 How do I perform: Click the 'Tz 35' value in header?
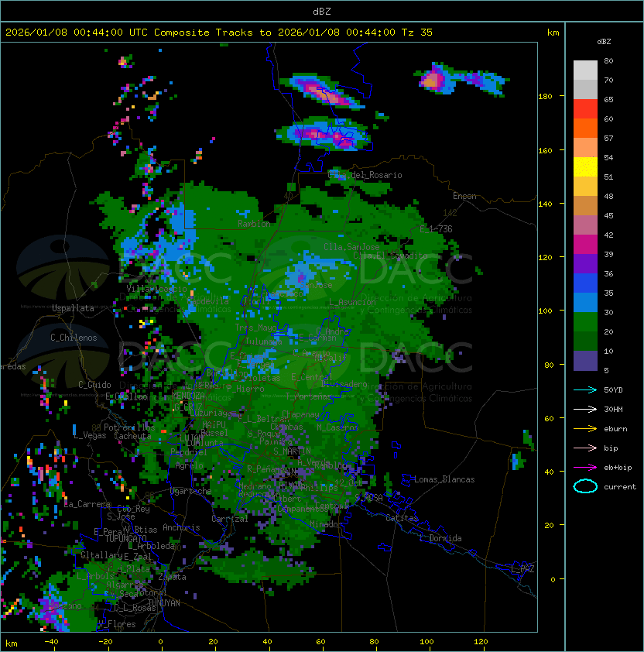coord(417,33)
